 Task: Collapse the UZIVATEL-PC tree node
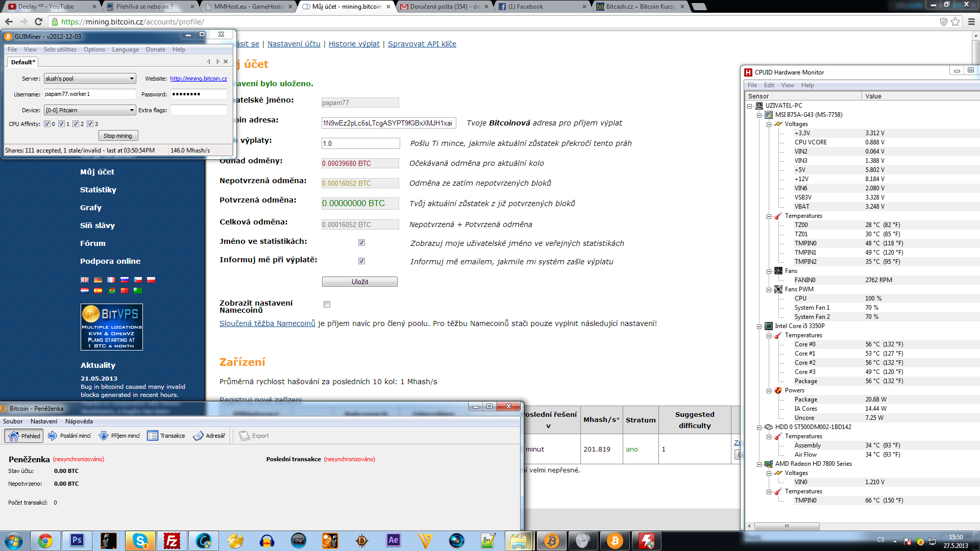click(x=750, y=106)
